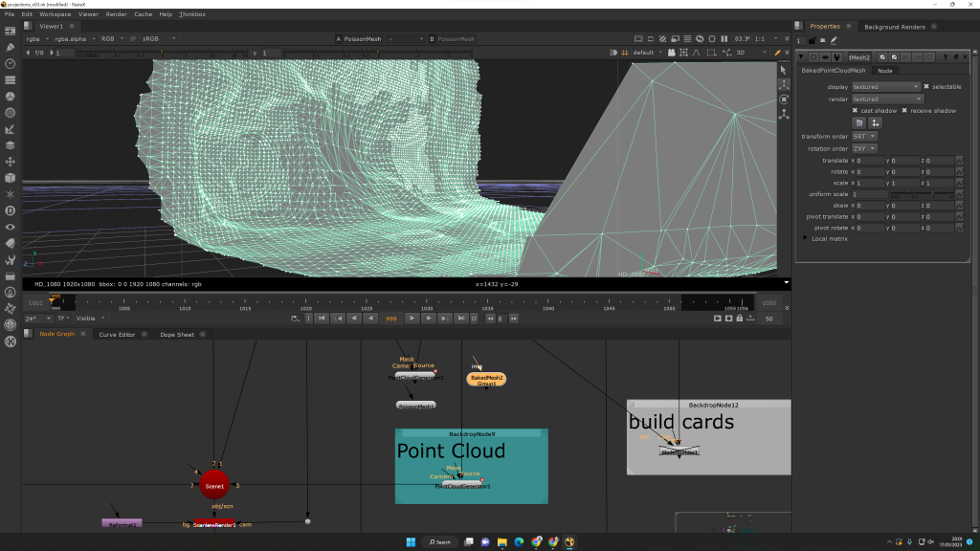Disable the cast shadow checkbox
The height and width of the screenshot is (551, 980).
pyautogui.click(x=855, y=110)
